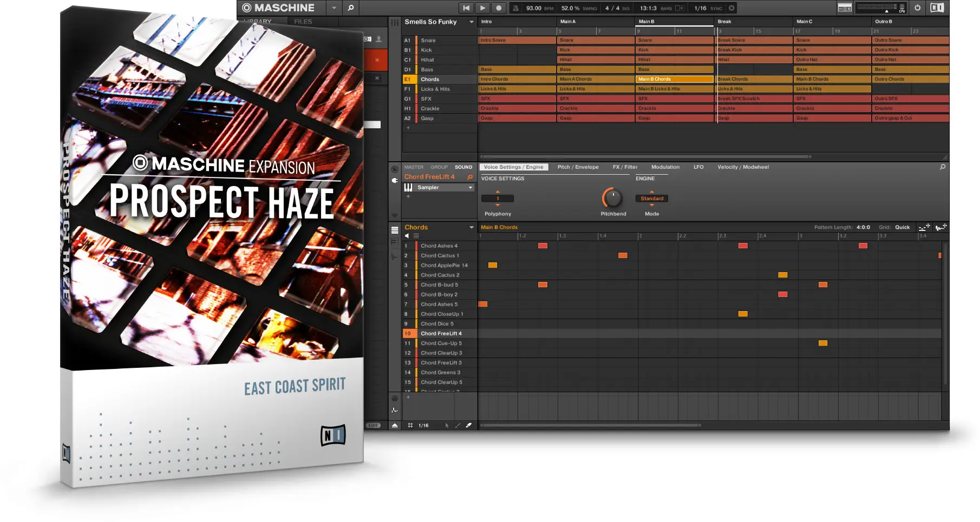Click the Pitchbend knob
The height and width of the screenshot is (522, 980).
click(613, 198)
